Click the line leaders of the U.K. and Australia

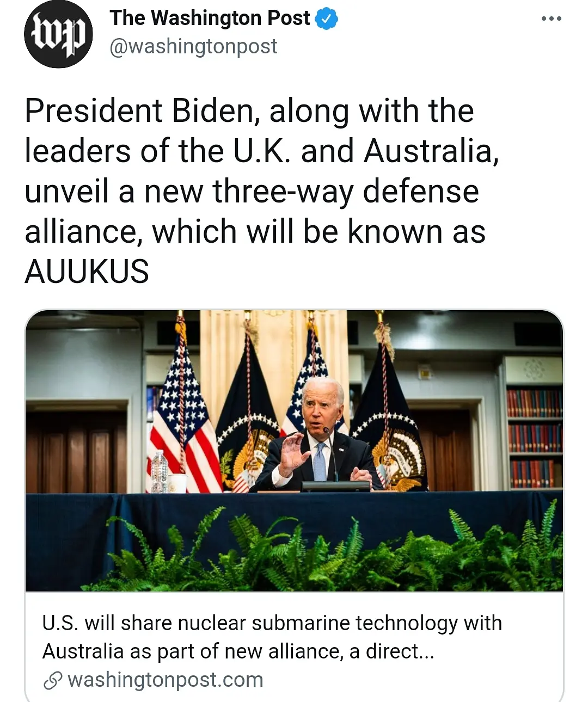[262, 151]
